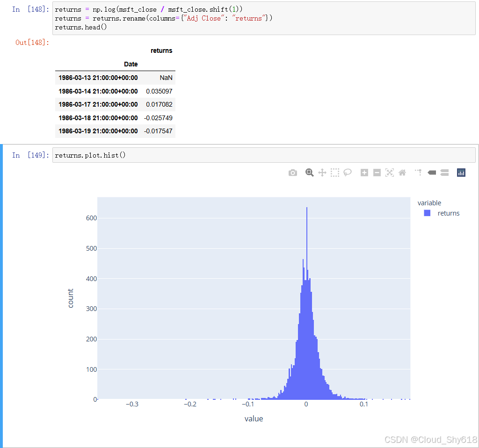Click into code cell 149 returns.plot.hist()
This screenshot has height=448, width=479.
tap(264, 155)
